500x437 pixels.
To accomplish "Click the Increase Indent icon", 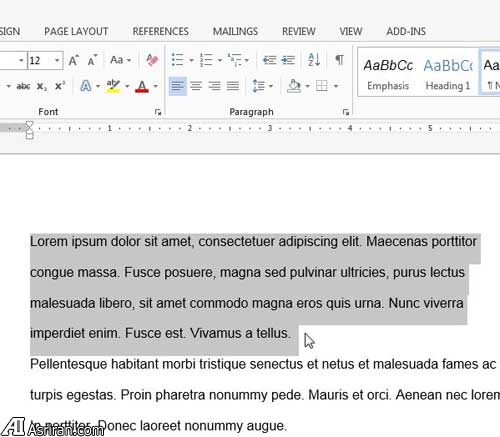I will click(x=288, y=60).
